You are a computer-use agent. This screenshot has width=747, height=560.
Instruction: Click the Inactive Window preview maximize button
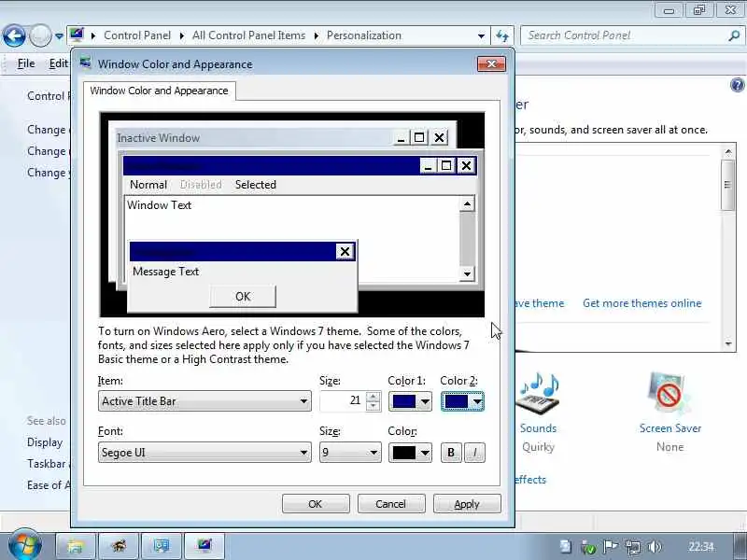(x=419, y=137)
